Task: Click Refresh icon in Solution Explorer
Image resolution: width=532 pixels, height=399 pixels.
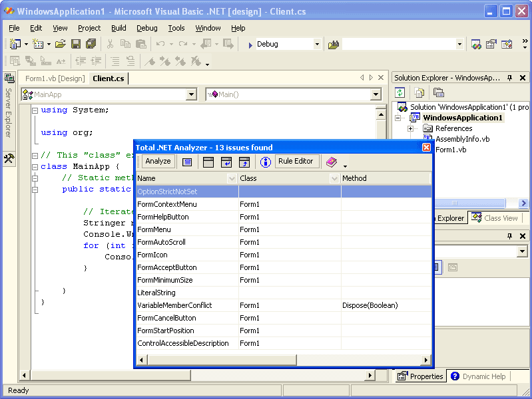Action: tap(400, 92)
